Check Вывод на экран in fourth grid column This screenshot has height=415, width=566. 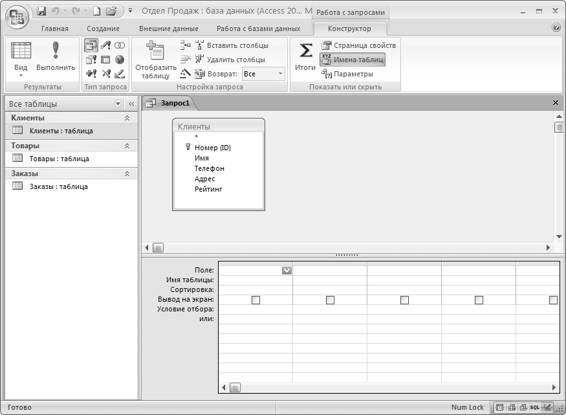coord(479,300)
